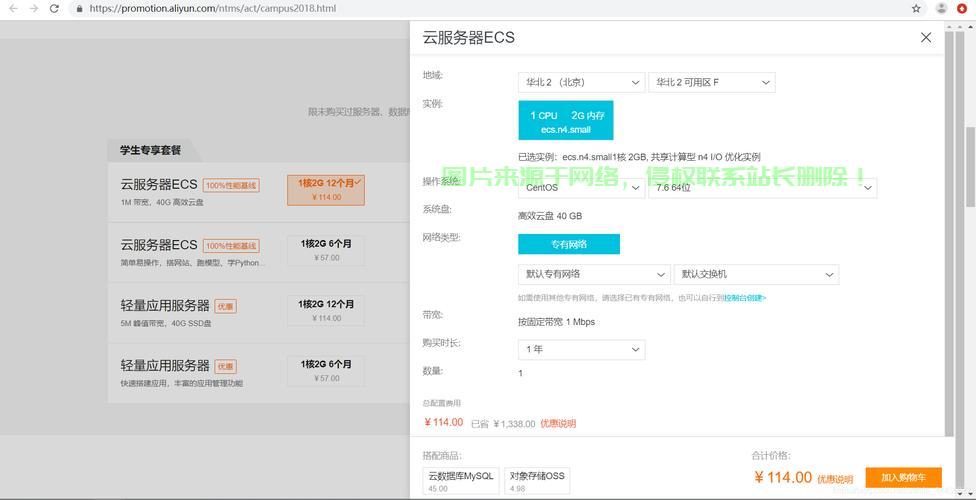Viewport: 976px width, 500px height.
Task: Open the 1年 purchase duration dropdown
Action: tap(581, 349)
